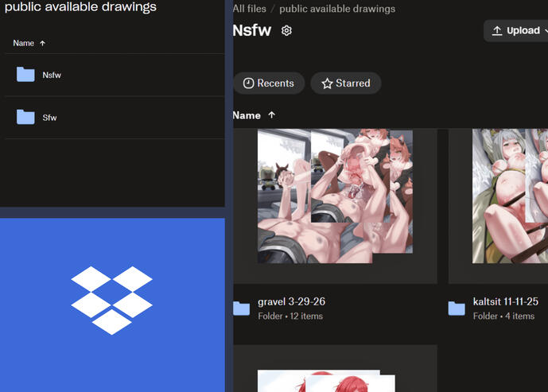
Task: Toggle the Starred filter chip
Action: (346, 83)
